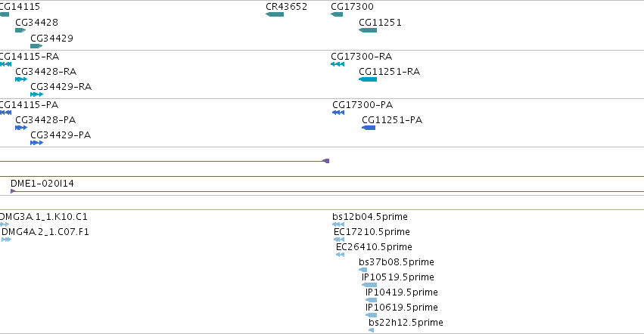This screenshot has width=644, height=334.
Task: Click the IP10619.5prime label
Action: (402, 308)
